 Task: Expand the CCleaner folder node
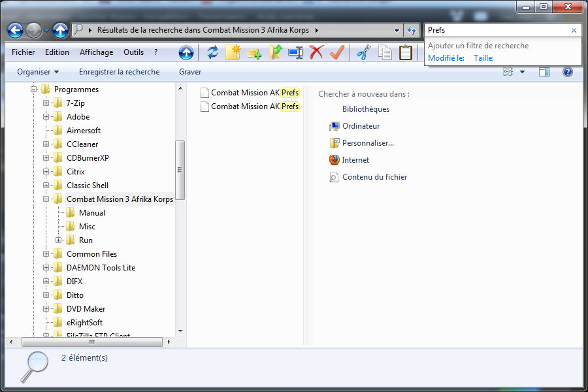click(46, 144)
